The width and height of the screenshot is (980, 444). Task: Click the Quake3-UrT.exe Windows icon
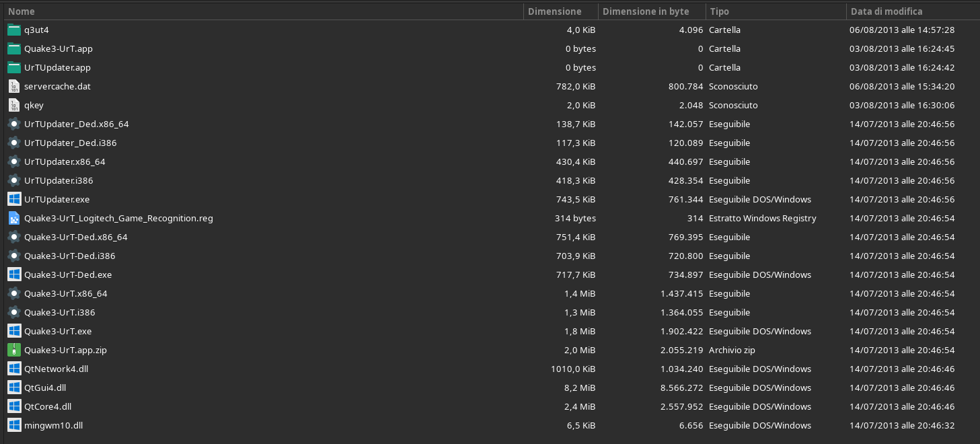click(14, 331)
